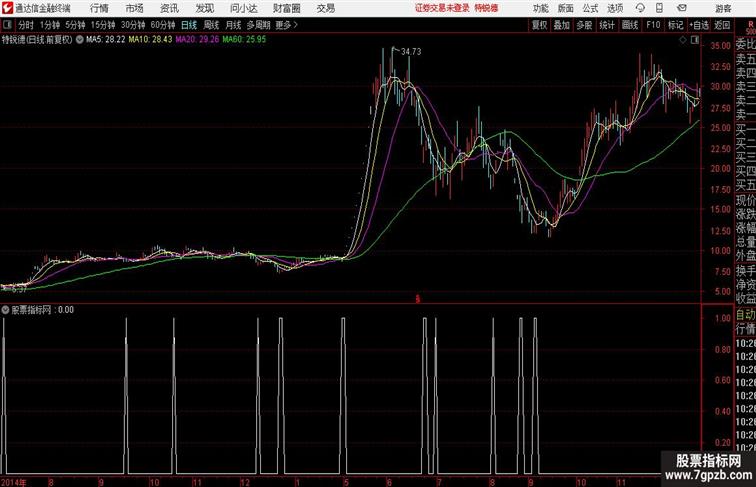Switch to 5分钟 period
The height and width of the screenshot is (487, 756).
click(75, 25)
